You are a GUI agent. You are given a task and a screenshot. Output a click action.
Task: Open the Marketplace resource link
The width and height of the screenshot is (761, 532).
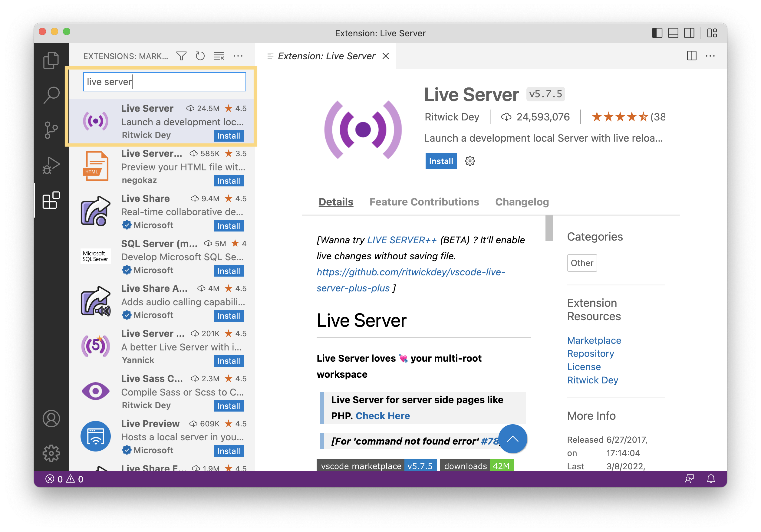click(594, 340)
